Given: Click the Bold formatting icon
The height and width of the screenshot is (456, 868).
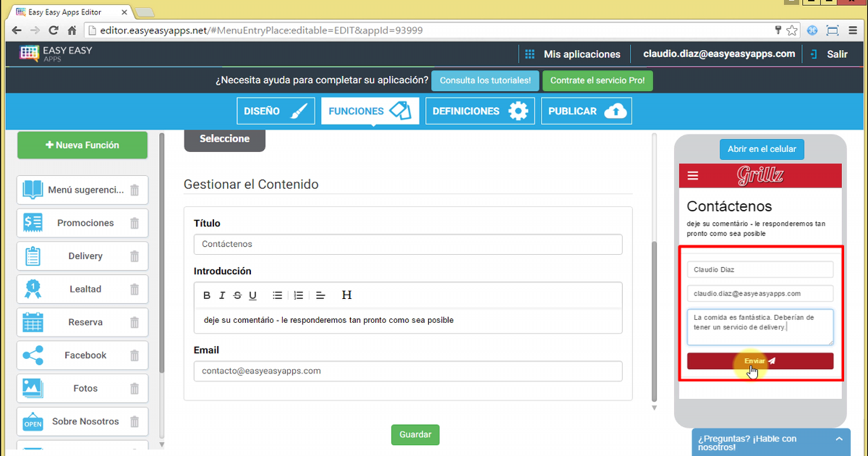Looking at the screenshot, I should (207, 295).
